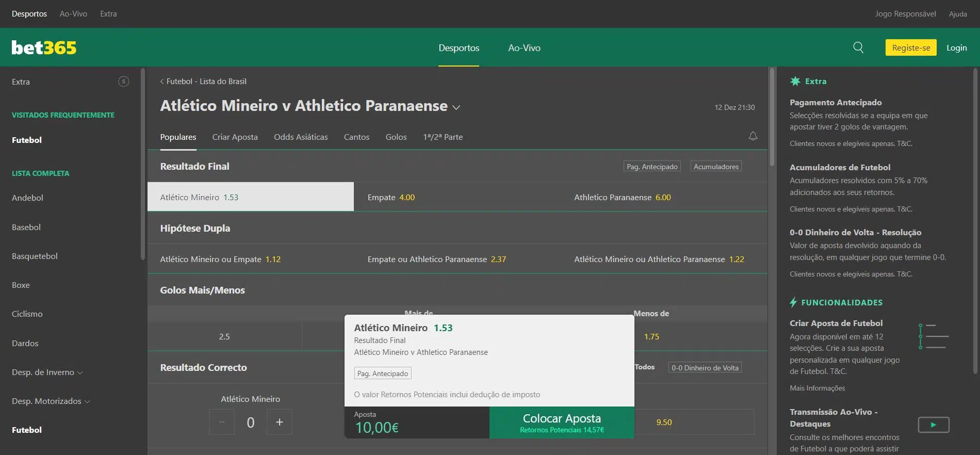Select Ao-Vivo in the green header
Screen dimensions: 980x455
click(524, 48)
